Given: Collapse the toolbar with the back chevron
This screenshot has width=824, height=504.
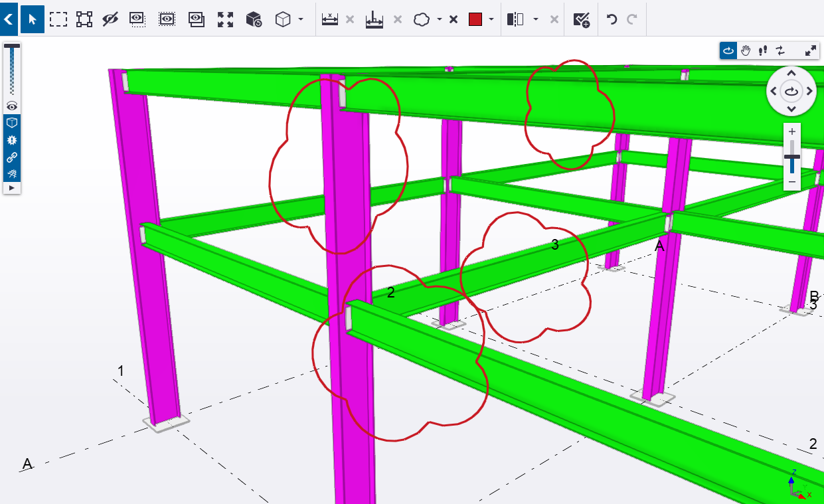Looking at the screenshot, I should point(9,19).
